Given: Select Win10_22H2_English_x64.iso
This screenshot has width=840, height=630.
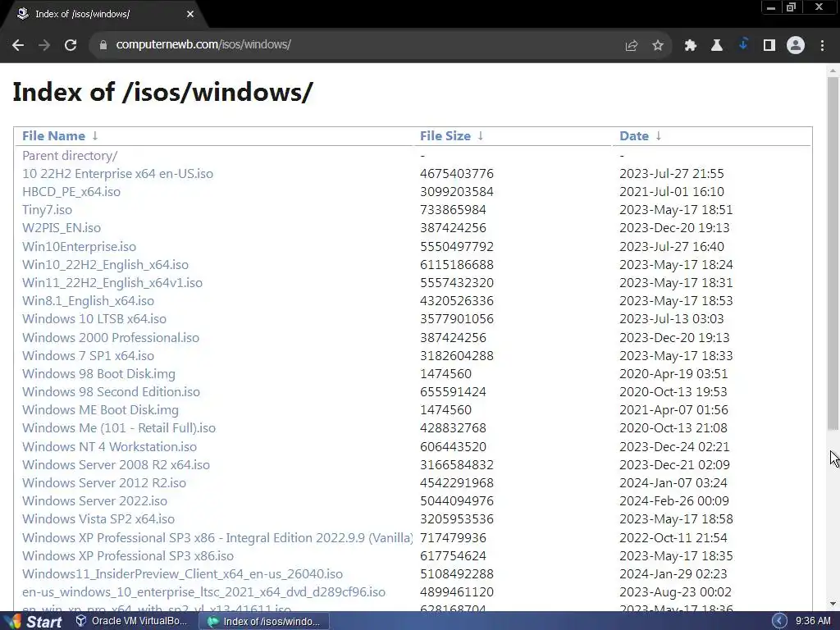Looking at the screenshot, I should click(106, 265).
